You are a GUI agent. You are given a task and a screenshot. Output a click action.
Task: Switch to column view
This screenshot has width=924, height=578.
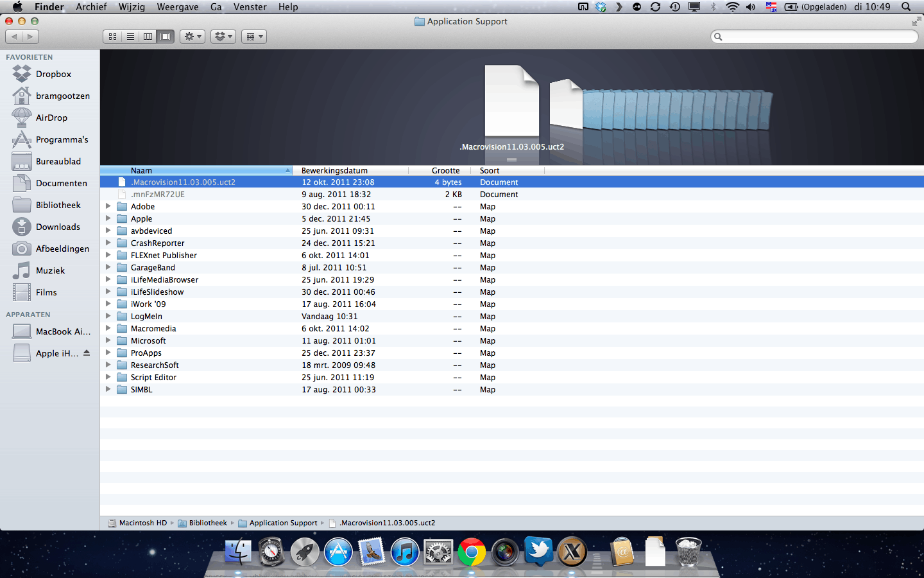click(x=148, y=37)
